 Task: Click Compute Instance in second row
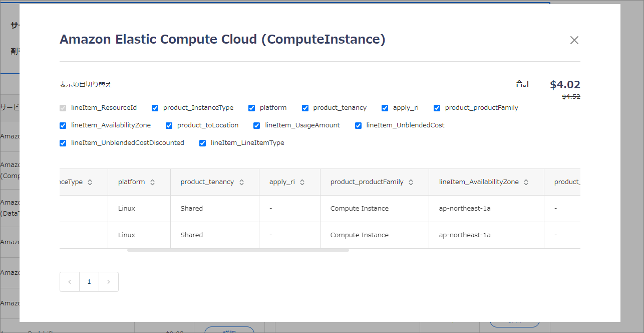coord(360,235)
